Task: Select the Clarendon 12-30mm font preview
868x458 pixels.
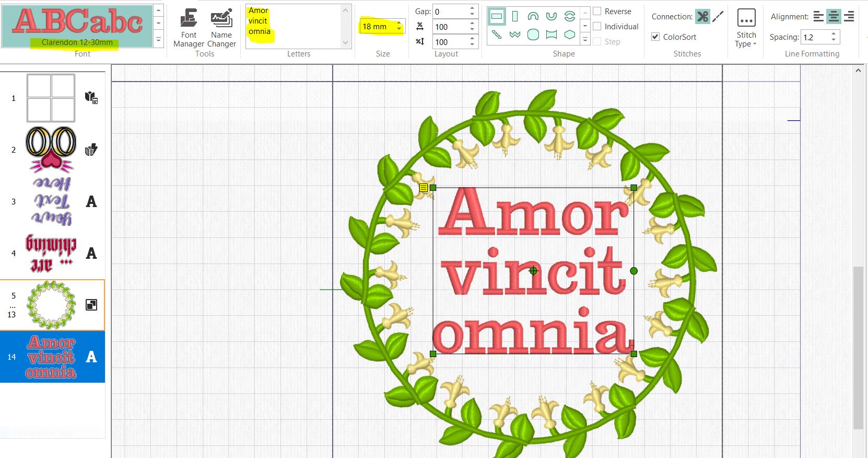Action: click(77, 26)
